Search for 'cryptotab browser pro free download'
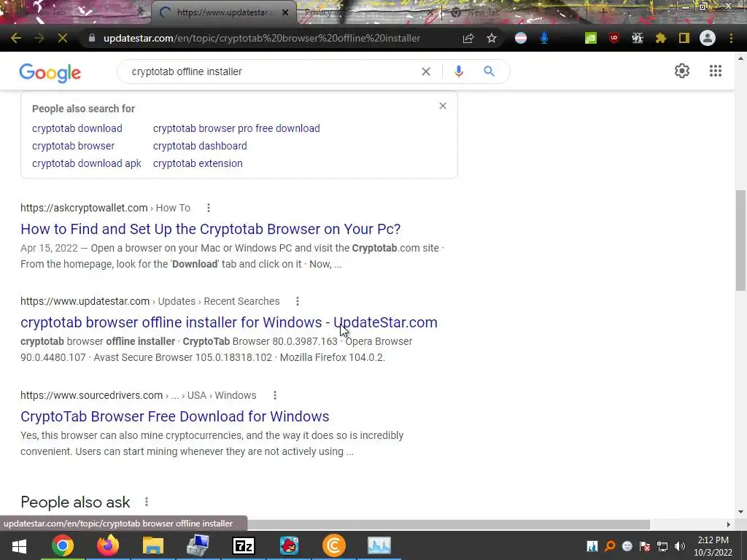The image size is (747, 560). click(x=236, y=128)
